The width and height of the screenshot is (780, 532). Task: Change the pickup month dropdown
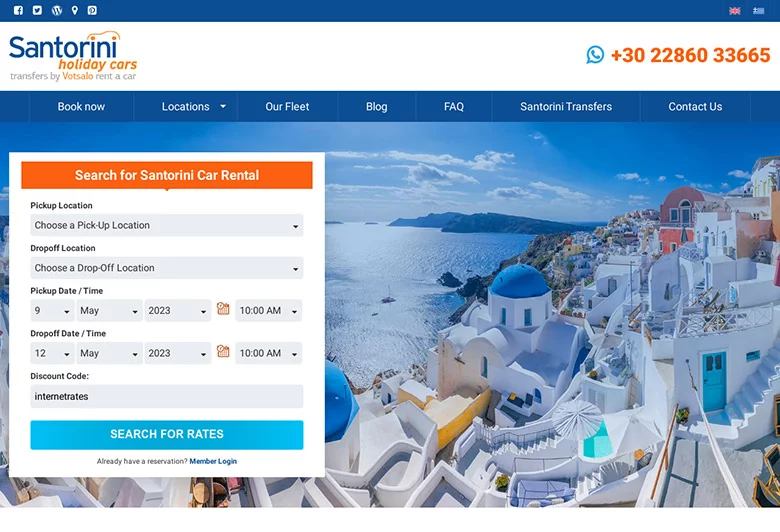(109, 311)
